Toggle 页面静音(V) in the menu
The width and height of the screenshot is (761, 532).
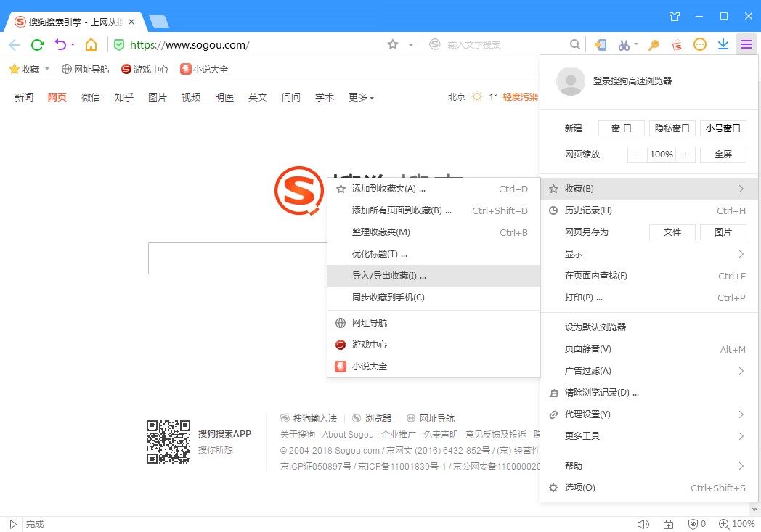pos(649,349)
